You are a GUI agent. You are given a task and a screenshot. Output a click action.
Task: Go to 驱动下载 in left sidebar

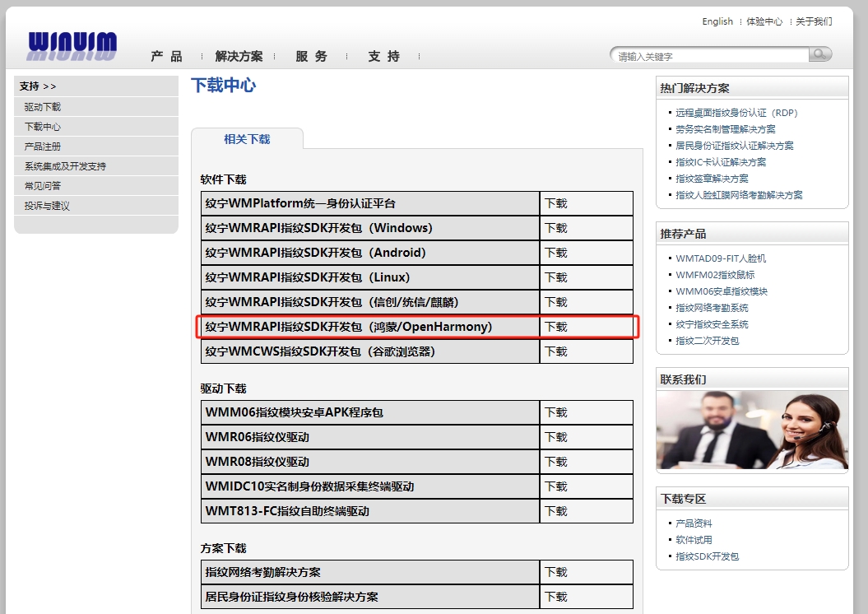click(43, 107)
